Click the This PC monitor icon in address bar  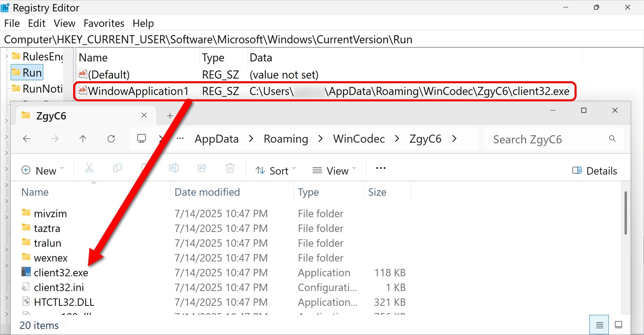coord(142,138)
